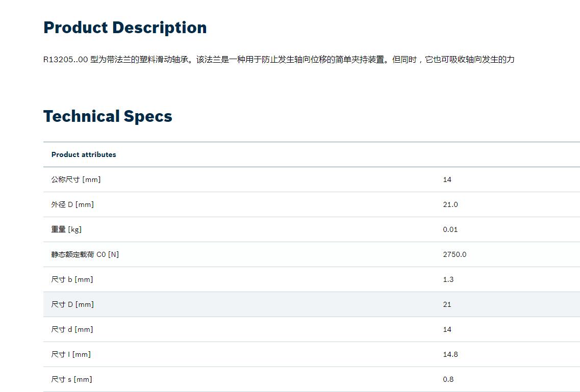580x392 pixels.
Task: Click the Technical Specs heading
Action: pyautogui.click(x=108, y=116)
